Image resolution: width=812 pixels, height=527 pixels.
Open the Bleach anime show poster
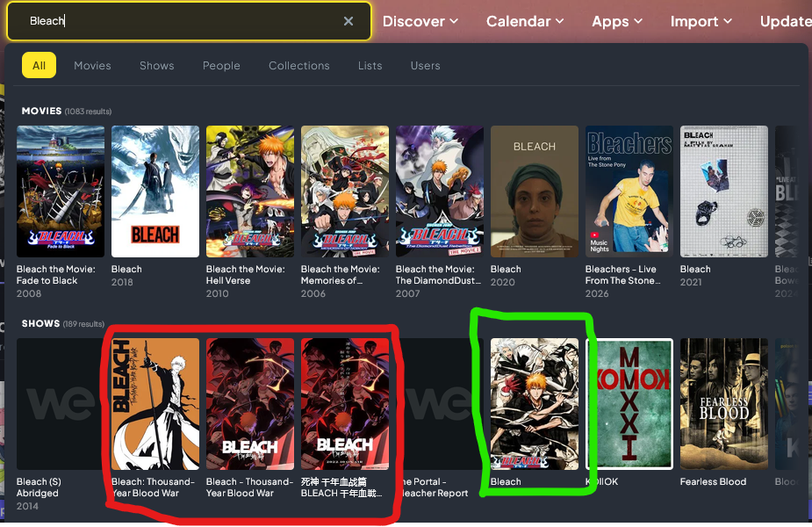pyautogui.click(x=535, y=404)
